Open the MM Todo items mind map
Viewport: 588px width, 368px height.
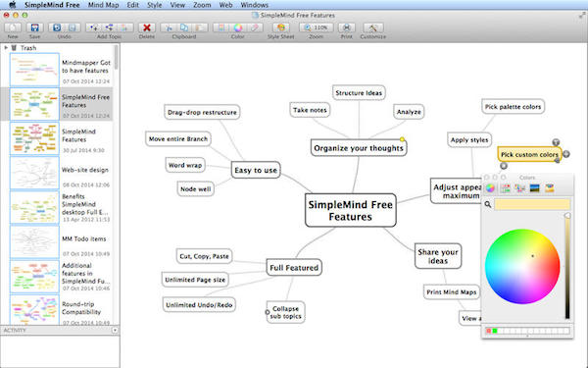[61, 242]
